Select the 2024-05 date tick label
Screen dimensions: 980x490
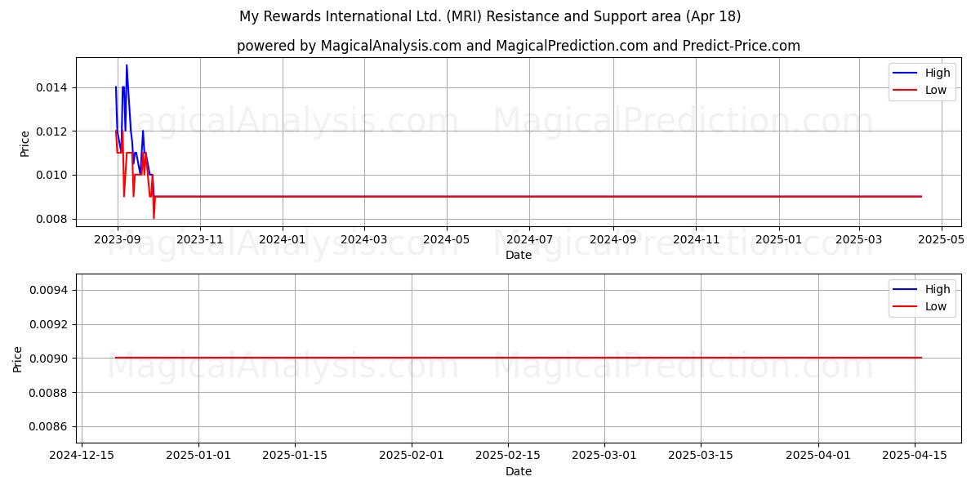(446, 240)
